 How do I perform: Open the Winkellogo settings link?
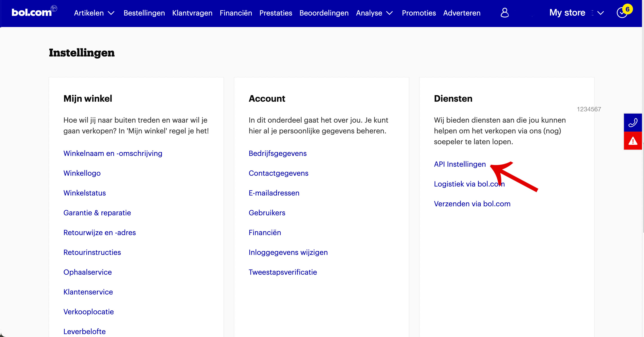[82, 173]
